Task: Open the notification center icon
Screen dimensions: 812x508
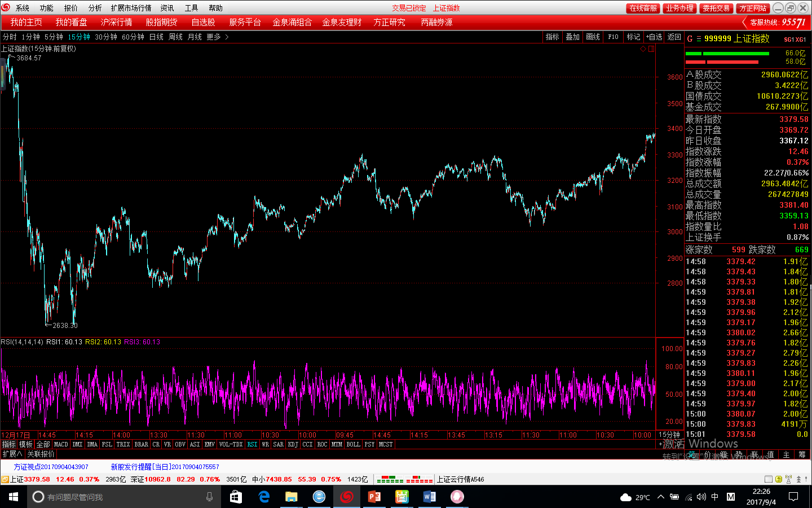Action: [793, 497]
